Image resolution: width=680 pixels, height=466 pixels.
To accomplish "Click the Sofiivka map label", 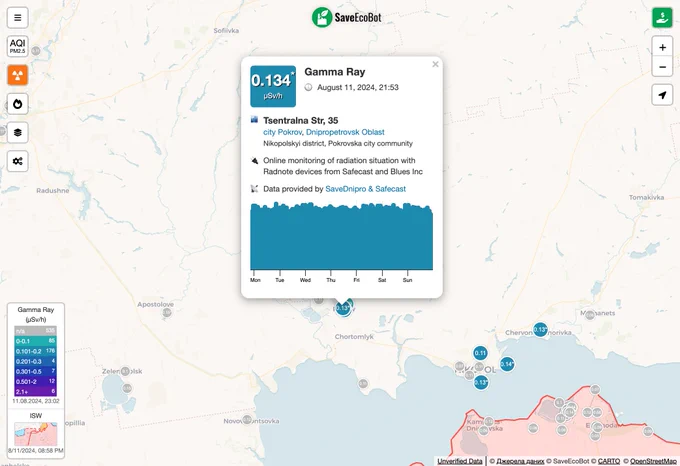I will tap(226, 31).
